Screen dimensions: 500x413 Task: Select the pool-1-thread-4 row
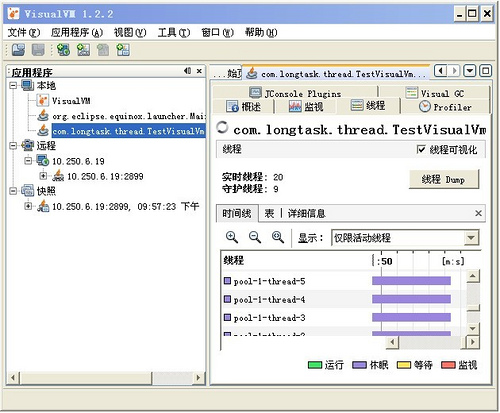click(x=343, y=299)
